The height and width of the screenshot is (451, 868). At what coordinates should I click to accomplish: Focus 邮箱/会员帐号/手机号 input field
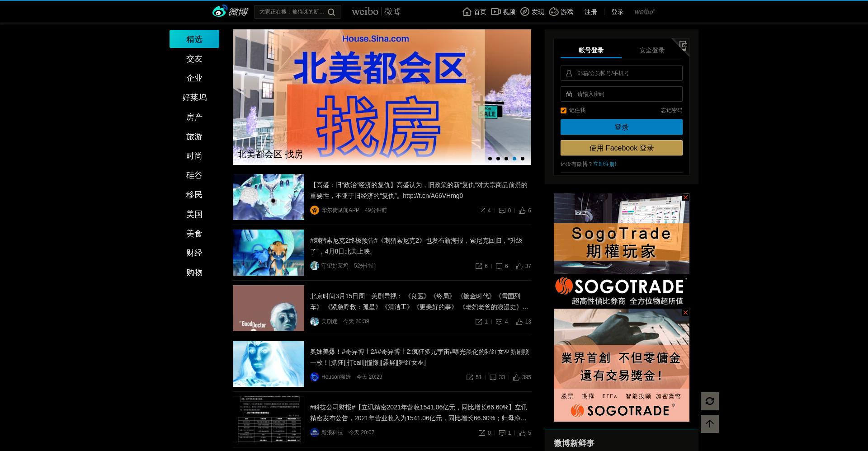pyautogui.click(x=622, y=73)
